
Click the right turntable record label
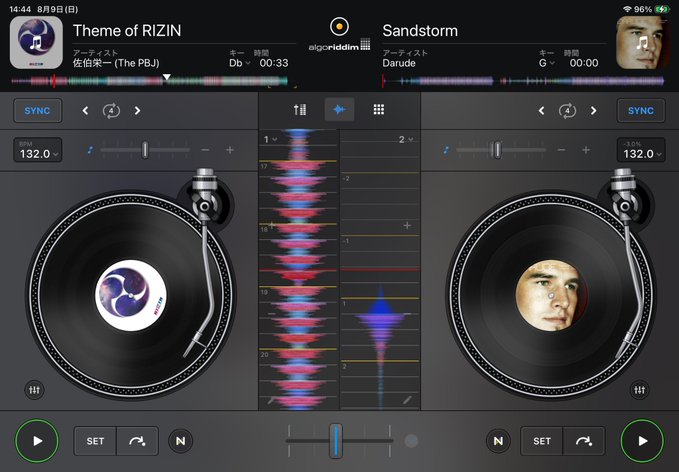click(x=550, y=295)
